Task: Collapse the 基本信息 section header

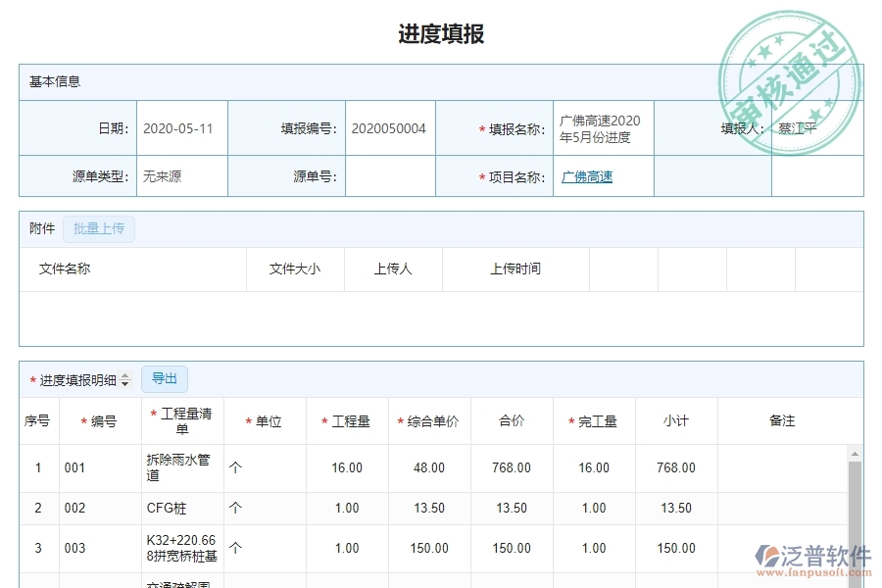Action: coord(54,81)
